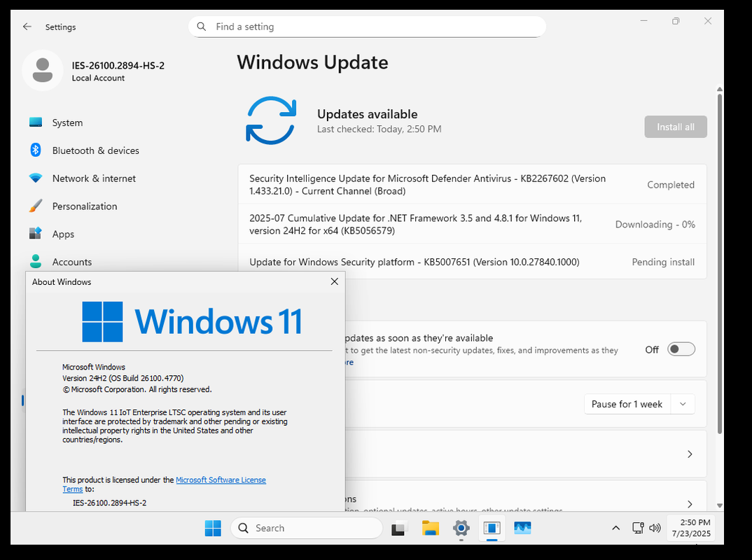The width and height of the screenshot is (752, 560).
Task: Open Personalization settings
Action: click(x=85, y=206)
